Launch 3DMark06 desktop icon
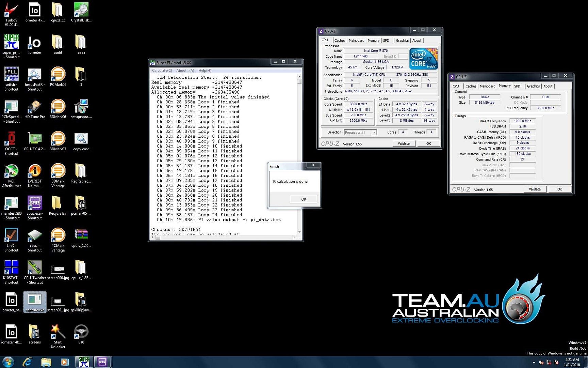This screenshot has height=368, width=588. coord(58,109)
